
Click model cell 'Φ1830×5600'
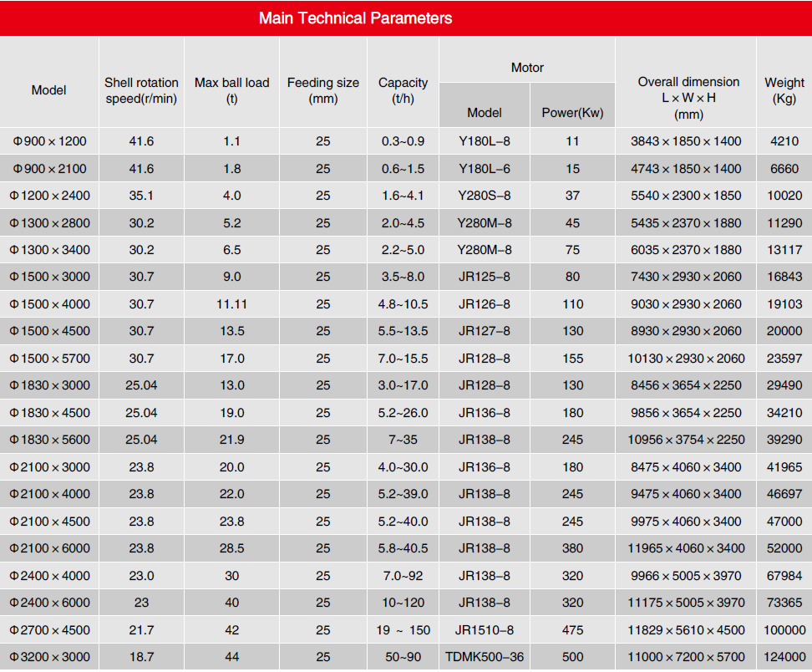(x=49, y=440)
